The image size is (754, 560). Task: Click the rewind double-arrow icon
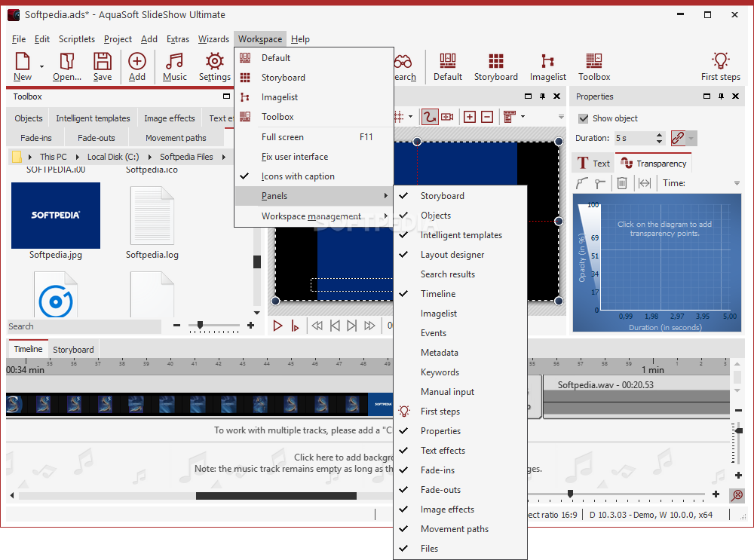317,326
